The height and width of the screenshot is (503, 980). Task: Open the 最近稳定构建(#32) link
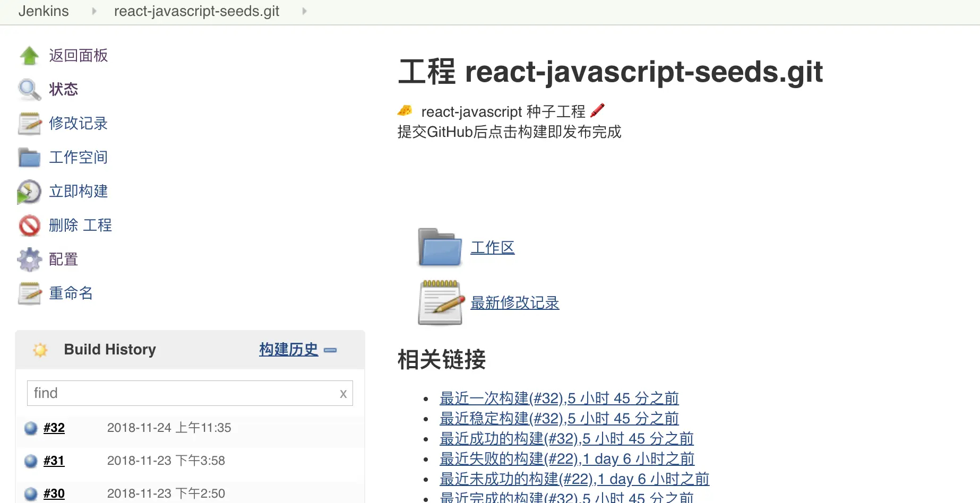click(559, 419)
